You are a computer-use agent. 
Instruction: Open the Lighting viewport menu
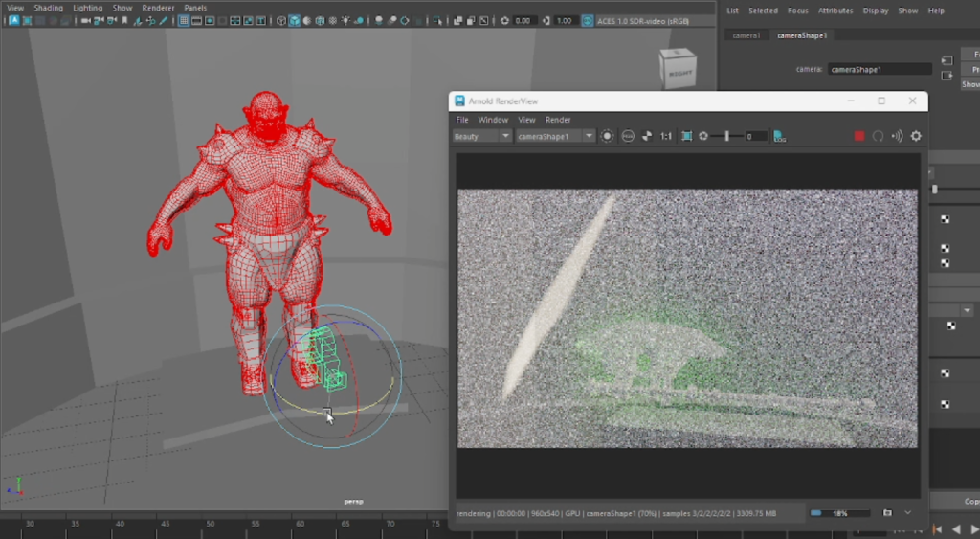point(87,8)
